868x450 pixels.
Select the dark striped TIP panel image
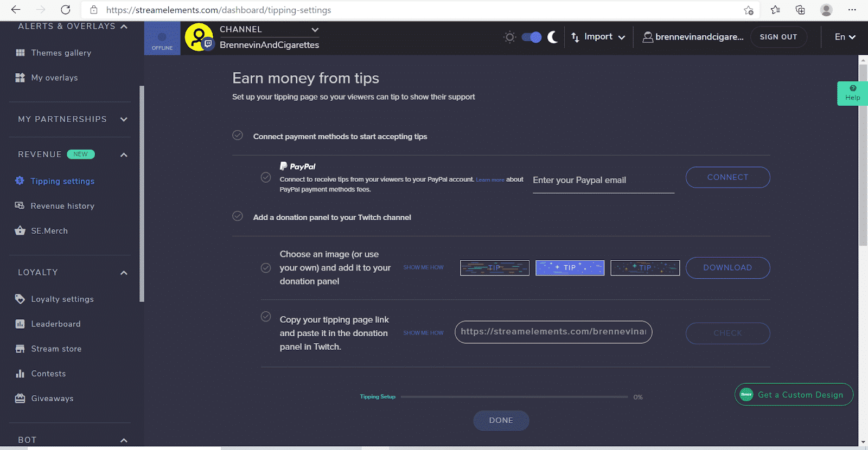[x=495, y=268]
